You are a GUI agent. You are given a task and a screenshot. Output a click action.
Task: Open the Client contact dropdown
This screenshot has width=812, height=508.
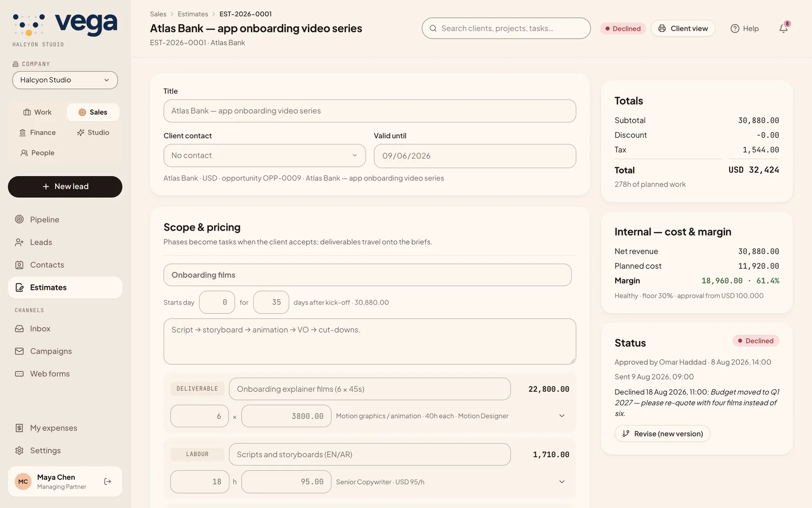tap(264, 155)
